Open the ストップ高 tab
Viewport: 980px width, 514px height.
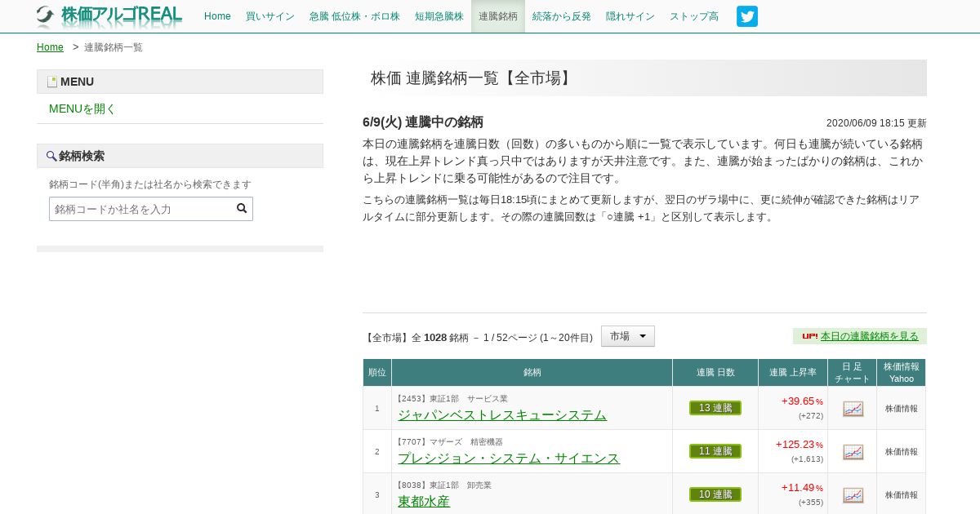pos(694,16)
